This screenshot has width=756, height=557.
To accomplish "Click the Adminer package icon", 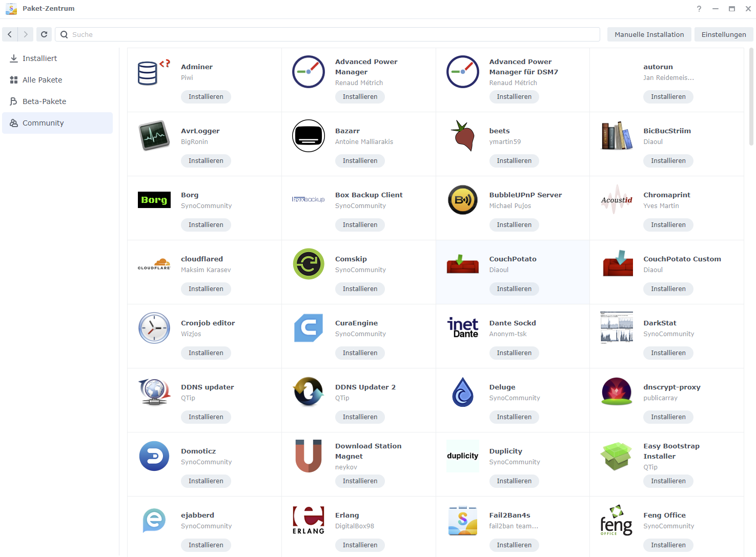I will pos(154,72).
